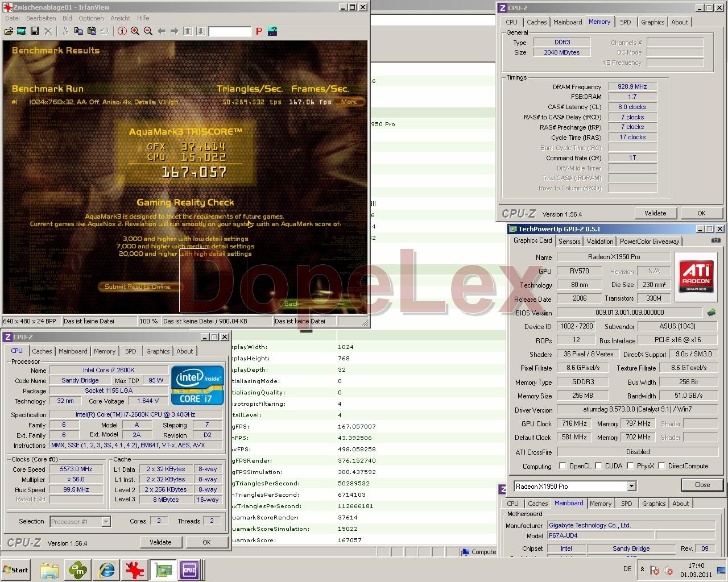Viewport: 728px width, 582px height.
Task: Click the tray volume muted icon
Action: (x=668, y=569)
